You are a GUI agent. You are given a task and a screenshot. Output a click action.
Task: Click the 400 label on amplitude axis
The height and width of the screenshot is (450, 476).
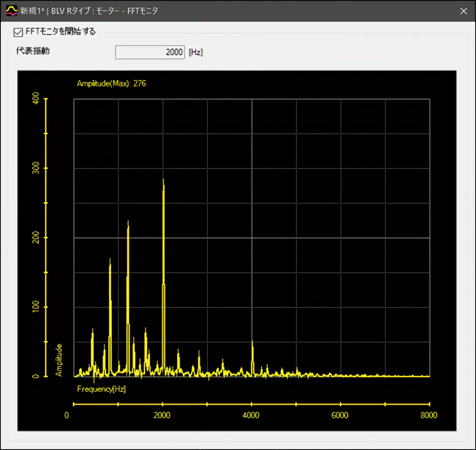point(36,98)
